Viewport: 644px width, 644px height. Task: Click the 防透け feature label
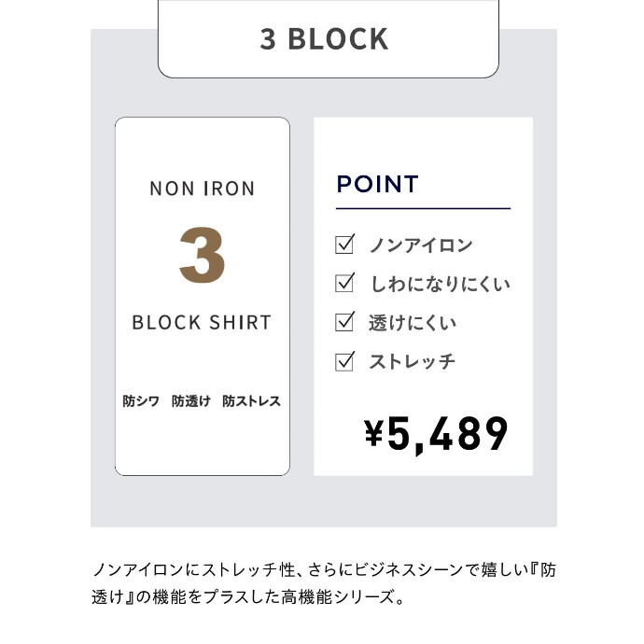[x=190, y=401]
